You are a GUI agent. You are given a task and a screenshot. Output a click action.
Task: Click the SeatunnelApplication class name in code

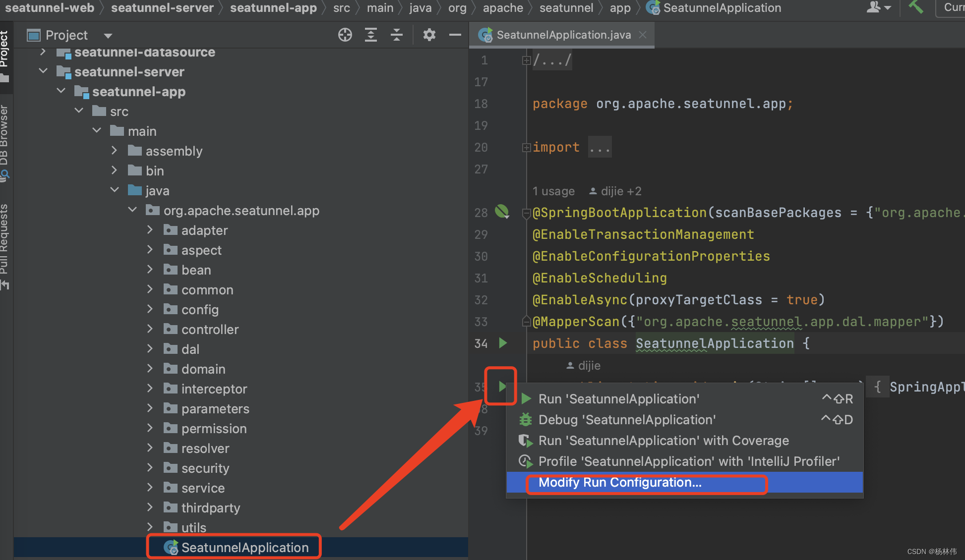[715, 343]
